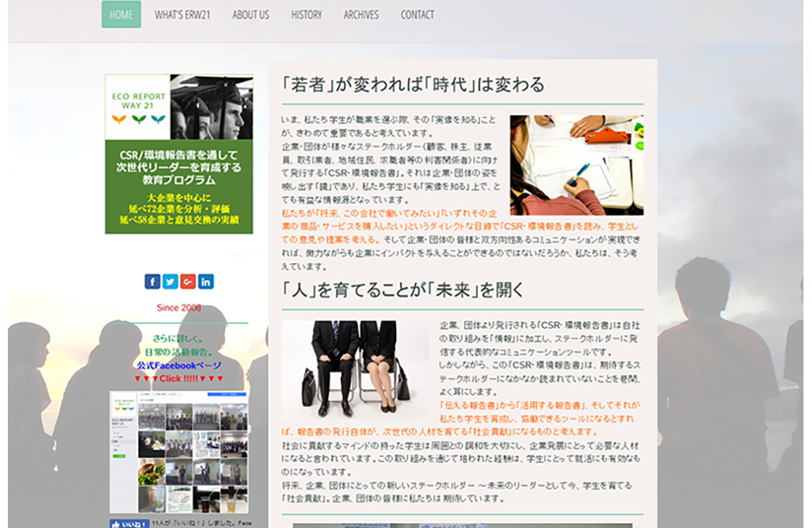Viewport: 812px width, 528px height.
Task: Click the Facebook share icon
Action: click(x=152, y=282)
